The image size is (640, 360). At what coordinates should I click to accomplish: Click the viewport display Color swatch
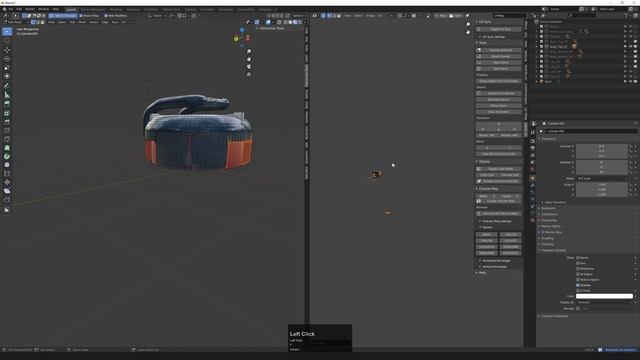tap(604, 296)
